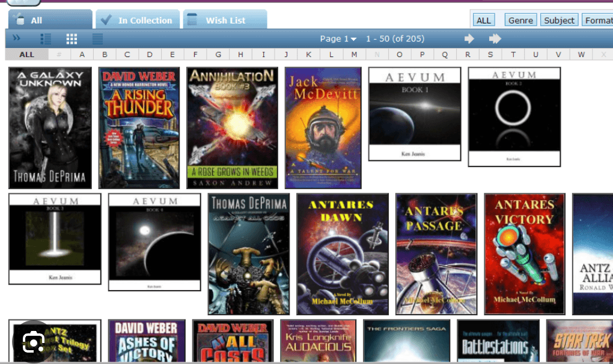The width and height of the screenshot is (613, 364).
Task: Expand the sidebar double-chevron
Action: pyautogui.click(x=16, y=38)
